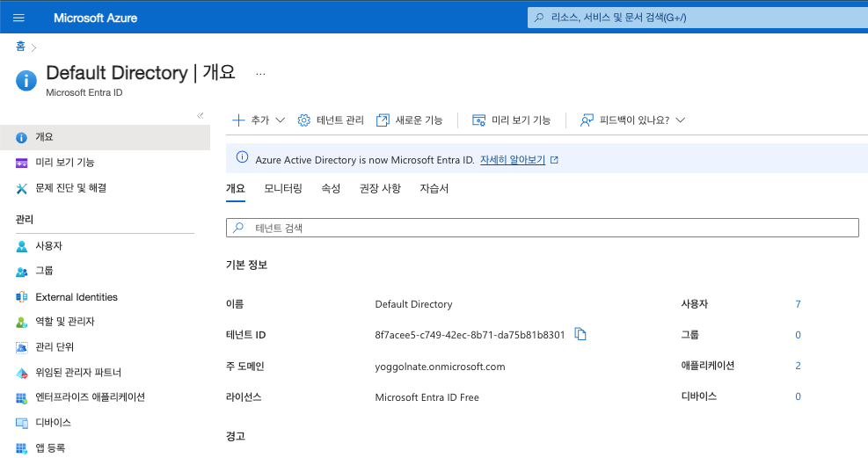Click the 관리 단위 icon
This screenshot has width=868, height=458.
(22, 348)
